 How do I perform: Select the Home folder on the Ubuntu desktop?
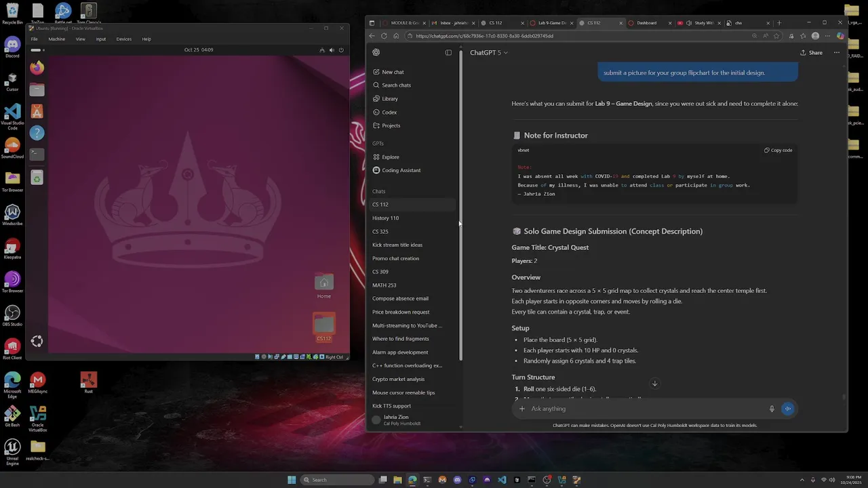(324, 286)
